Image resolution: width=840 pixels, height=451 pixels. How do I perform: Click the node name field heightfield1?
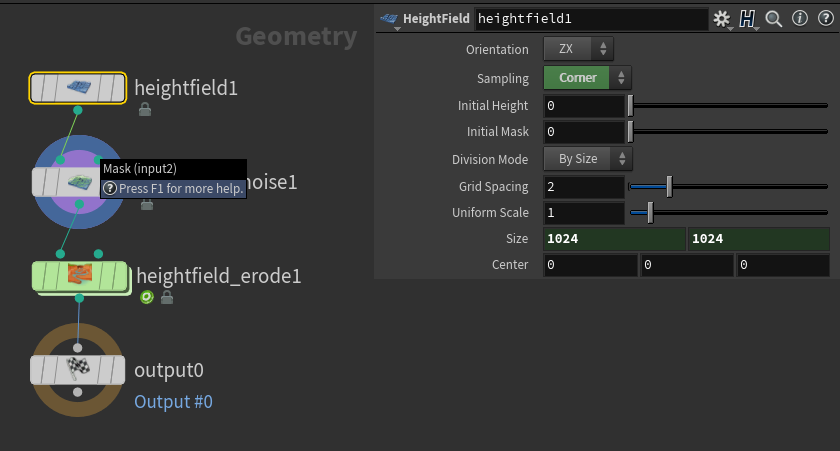pyautogui.click(x=590, y=18)
